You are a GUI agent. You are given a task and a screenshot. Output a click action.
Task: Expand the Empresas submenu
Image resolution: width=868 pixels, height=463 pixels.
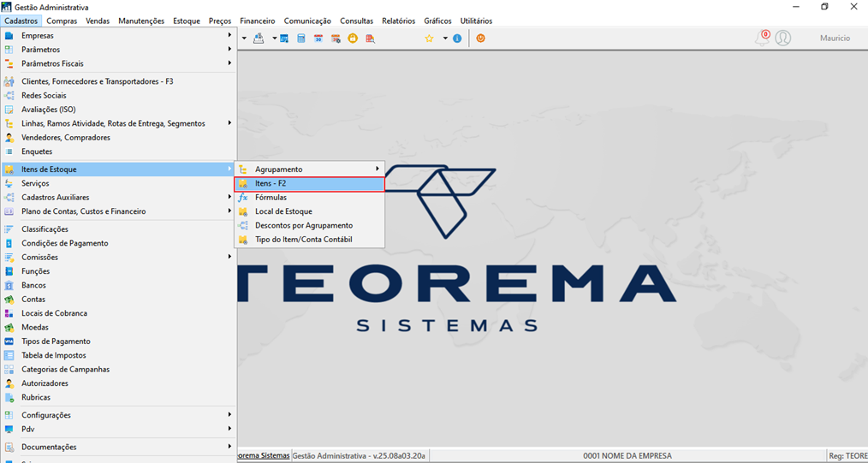tap(229, 35)
